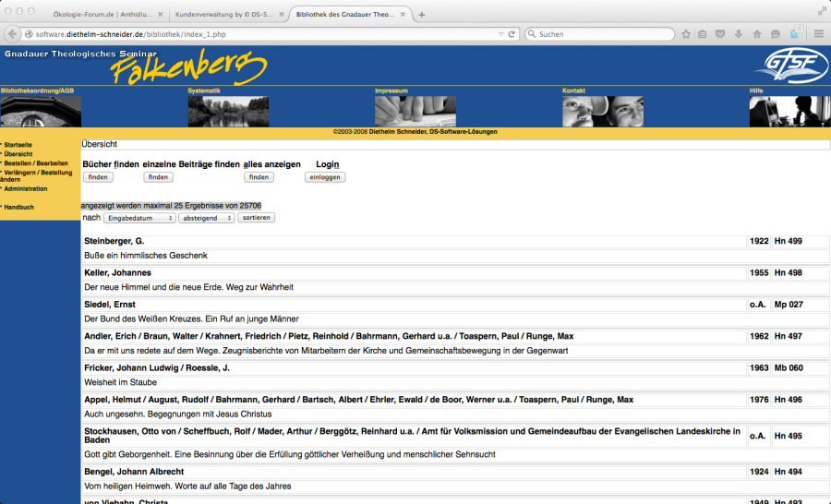The image size is (831, 504).
Task: Switch to the Kundenverwaltung by DS-S tab
Action: click(x=224, y=15)
